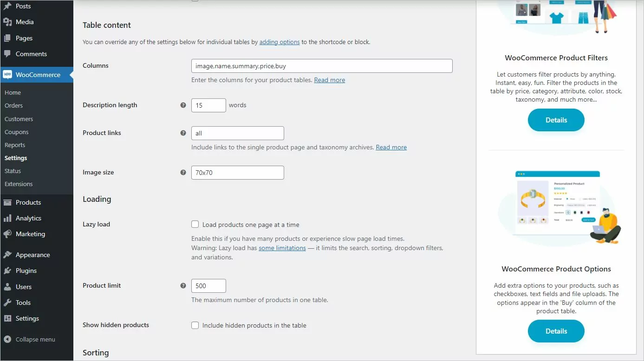This screenshot has width=644, height=361.
Task: Click the Collapse menu arrow icon
Action: [x=7, y=339]
